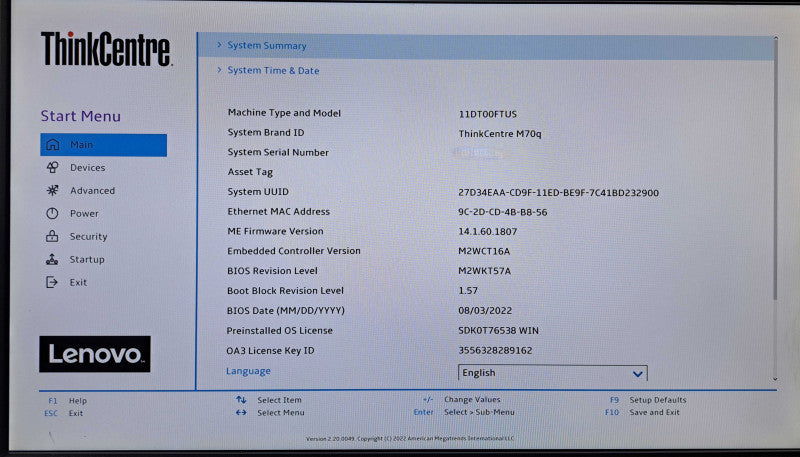Click the System UUID value
The width and height of the screenshot is (800, 457).
pyautogui.click(x=558, y=193)
